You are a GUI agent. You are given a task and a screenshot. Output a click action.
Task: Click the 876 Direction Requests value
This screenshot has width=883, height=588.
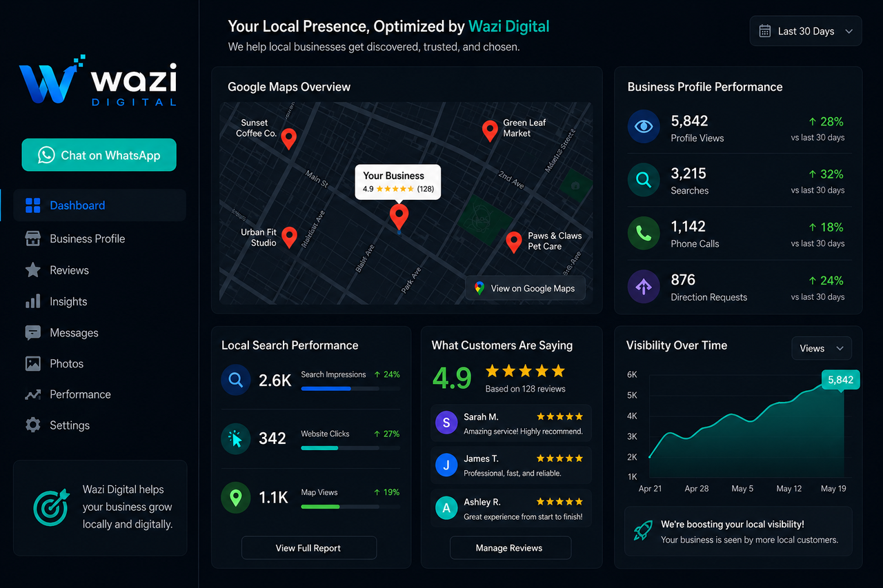coord(683,280)
